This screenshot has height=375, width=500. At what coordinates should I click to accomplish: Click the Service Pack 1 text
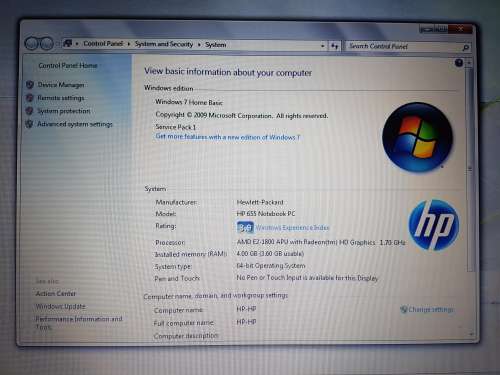pyautogui.click(x=176, y=127)
